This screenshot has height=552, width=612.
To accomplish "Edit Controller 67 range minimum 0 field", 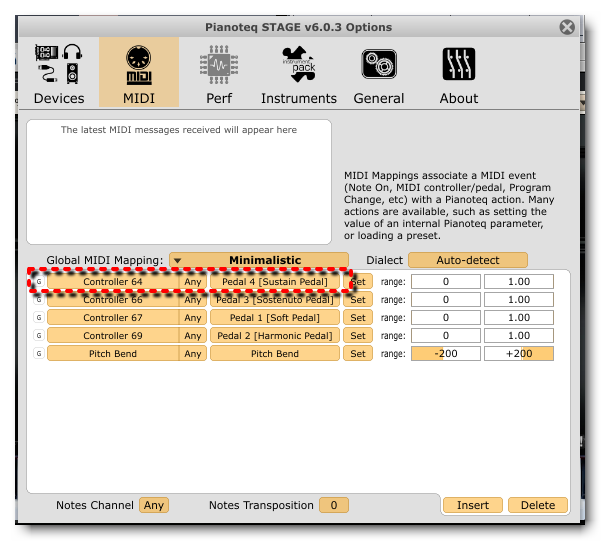I will [x=446, y=317].
